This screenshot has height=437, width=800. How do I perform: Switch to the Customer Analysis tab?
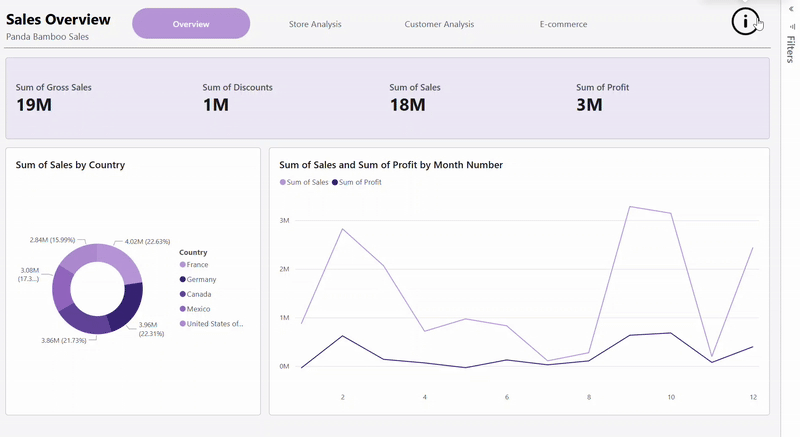(439, 24)
